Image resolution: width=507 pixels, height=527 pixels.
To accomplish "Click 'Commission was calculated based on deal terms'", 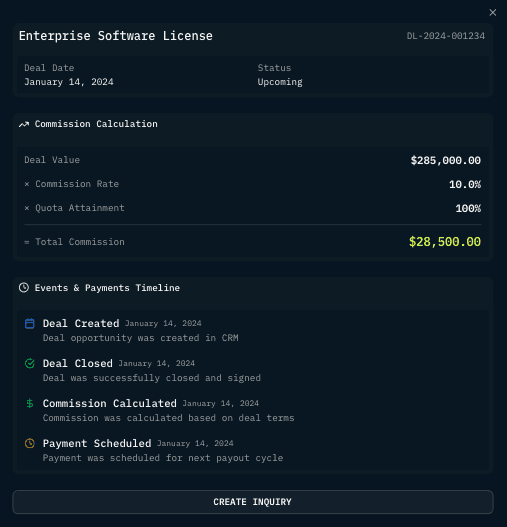I will tap(168, 418).
